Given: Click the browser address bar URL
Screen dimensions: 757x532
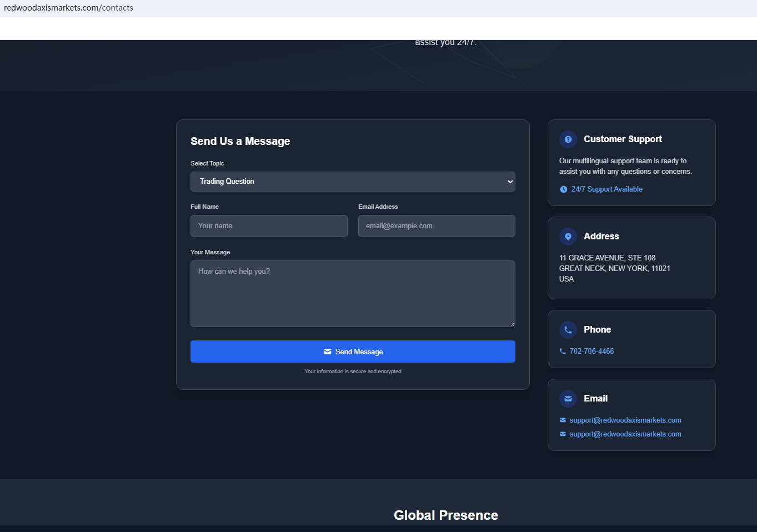Looking at the screenshot, I should click(x=69, y=8).
